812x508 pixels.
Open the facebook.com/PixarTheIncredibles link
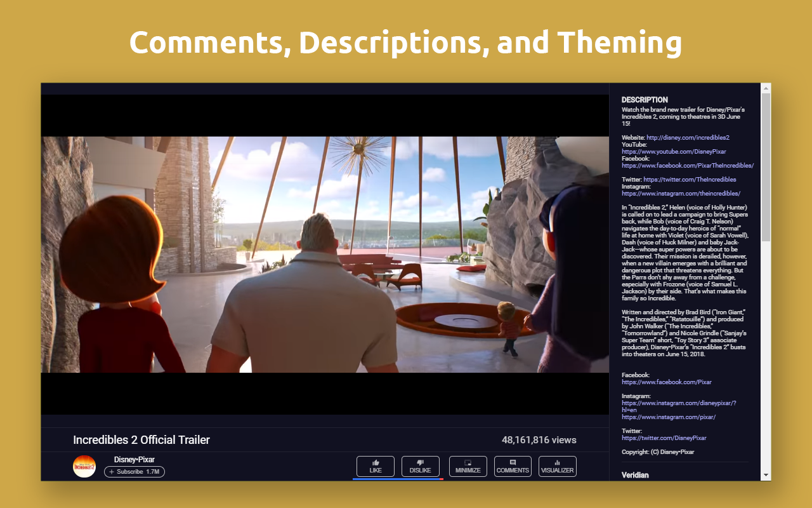[688, 166]
